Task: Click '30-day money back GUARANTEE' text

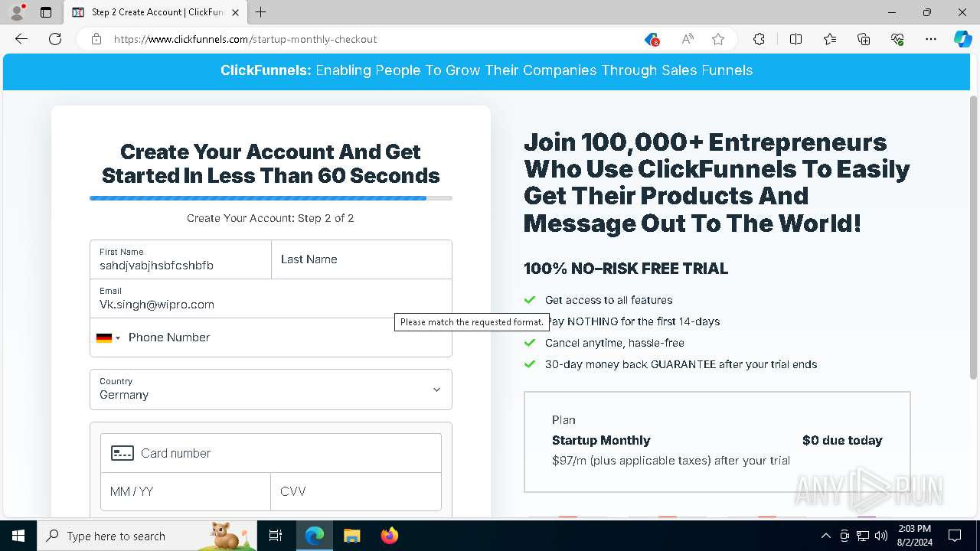Action: click(630, 364)
